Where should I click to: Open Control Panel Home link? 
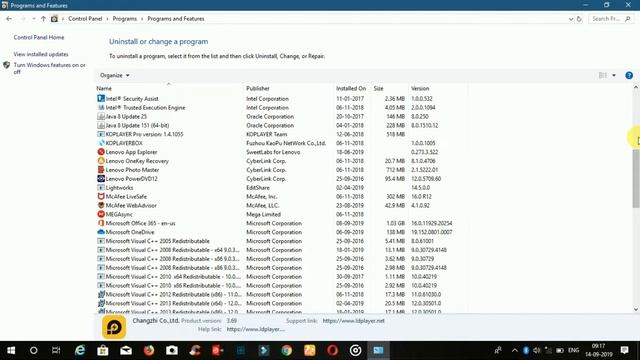39,37
